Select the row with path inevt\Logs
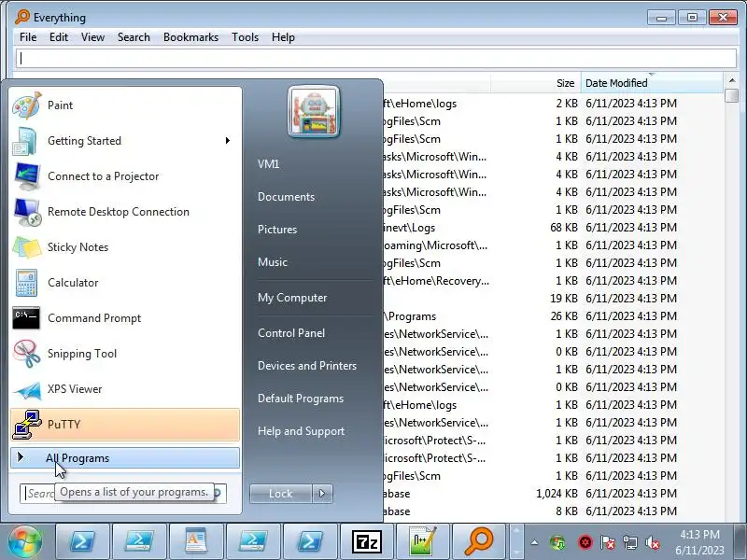This screenshot has height=560, width=747. click(553, 228)
